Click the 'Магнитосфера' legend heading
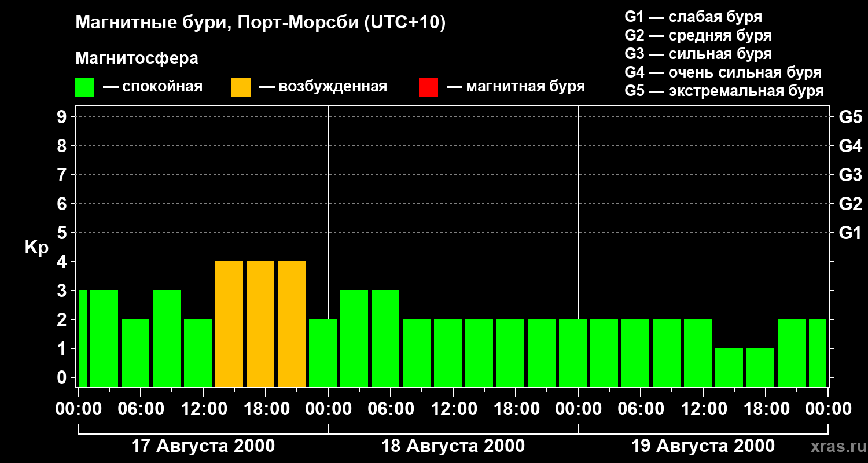 click(137, 58)
